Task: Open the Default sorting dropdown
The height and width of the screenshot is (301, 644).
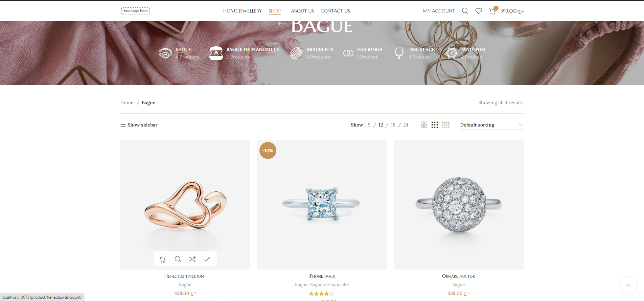Action: [x=491, y=125]
